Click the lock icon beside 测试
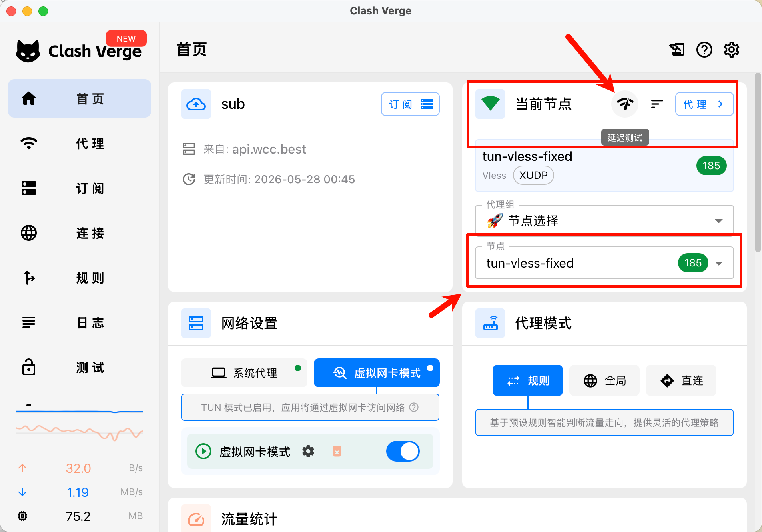The width and height of the screenshot is (762, 532). (x=29, y=367)
